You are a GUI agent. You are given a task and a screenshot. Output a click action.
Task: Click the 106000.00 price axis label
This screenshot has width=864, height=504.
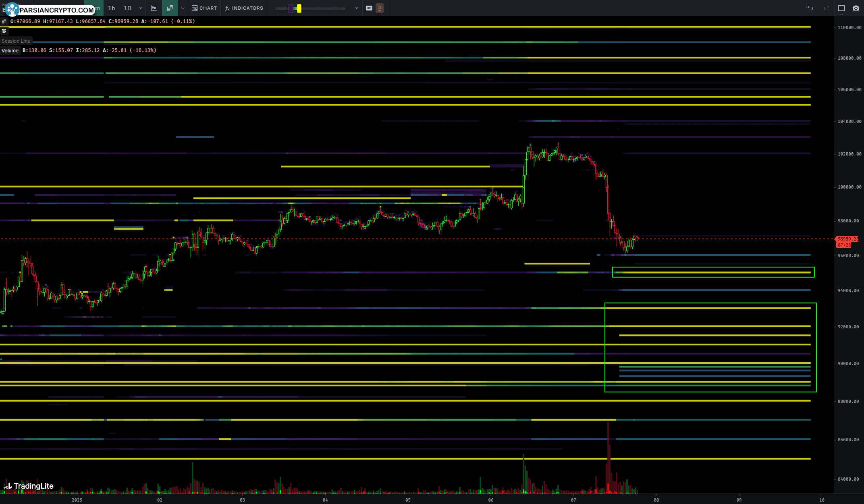coord(849,89)
